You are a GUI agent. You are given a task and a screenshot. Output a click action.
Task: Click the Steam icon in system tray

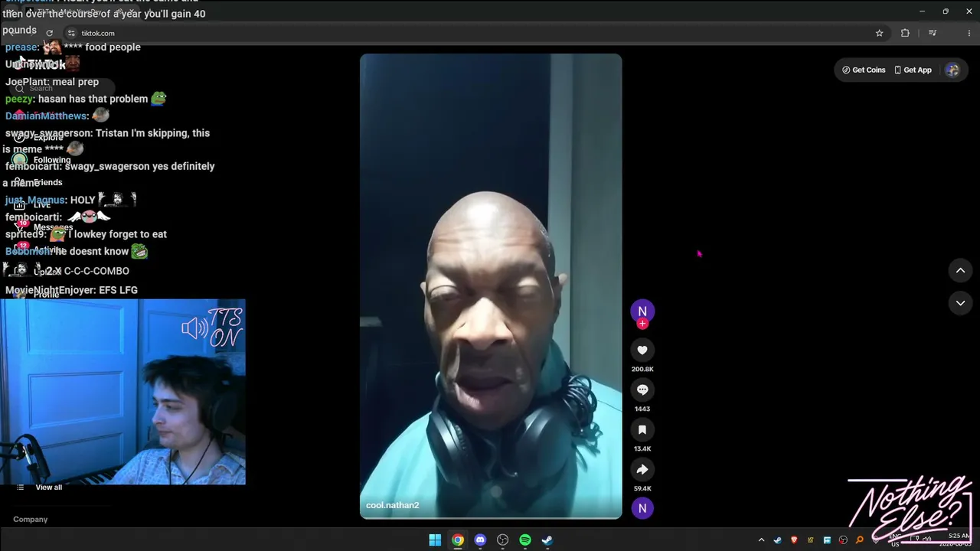pos(778,540)
